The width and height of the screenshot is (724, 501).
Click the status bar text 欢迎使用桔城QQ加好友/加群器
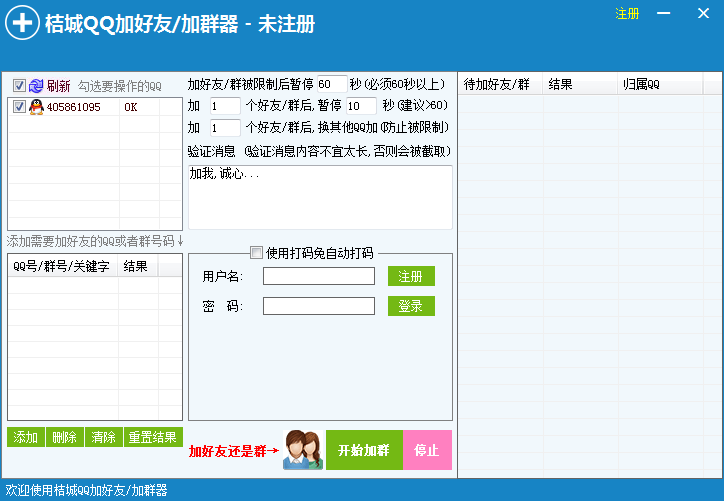tap(86, 490)
